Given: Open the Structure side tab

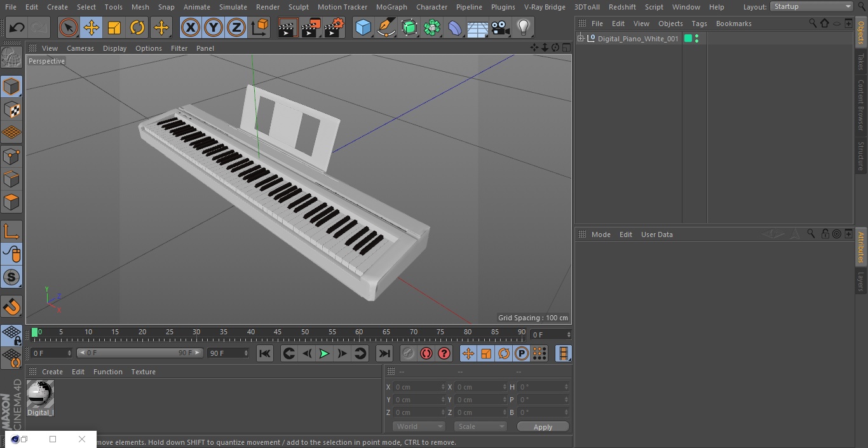Looking at the screenshot, I should (x=861, y=156).
